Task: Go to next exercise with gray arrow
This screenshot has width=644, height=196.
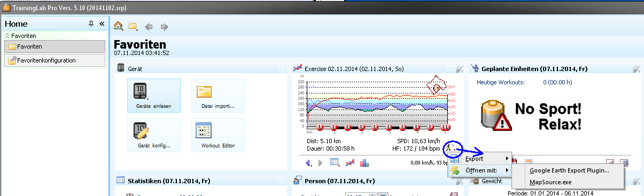Action: pos(321,162)
